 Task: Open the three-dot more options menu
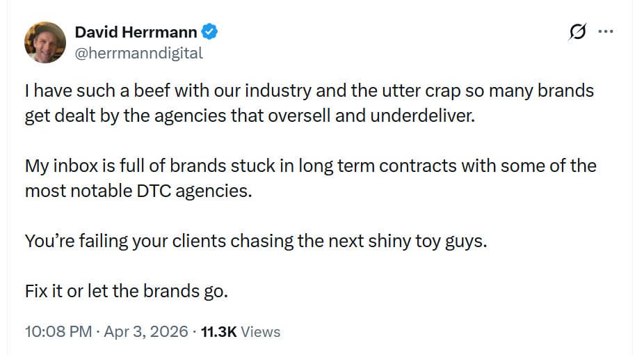(x=606, y=32)
